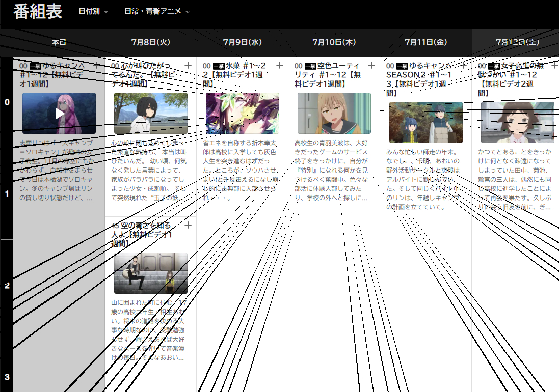Click the みんな忙しい師走の年末 description

point(423,179)
